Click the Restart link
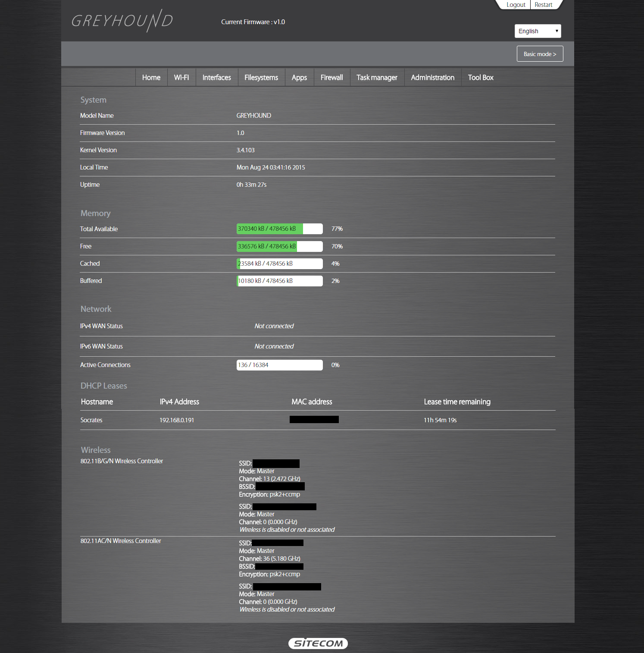The width and height of the screenshot is (644, 653). coord(543,5)
